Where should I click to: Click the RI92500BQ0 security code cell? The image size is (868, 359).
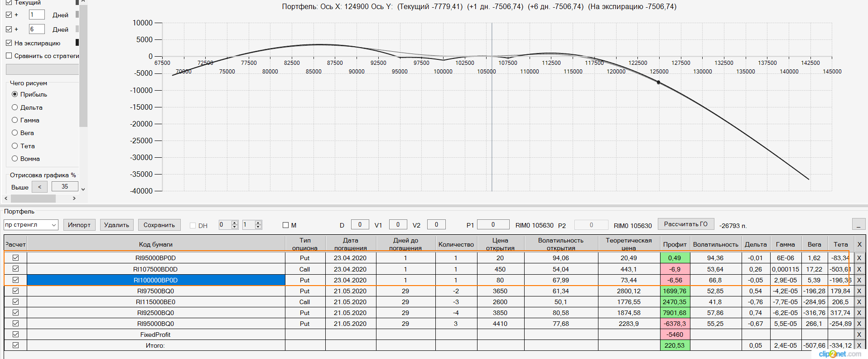pos(156,313)
